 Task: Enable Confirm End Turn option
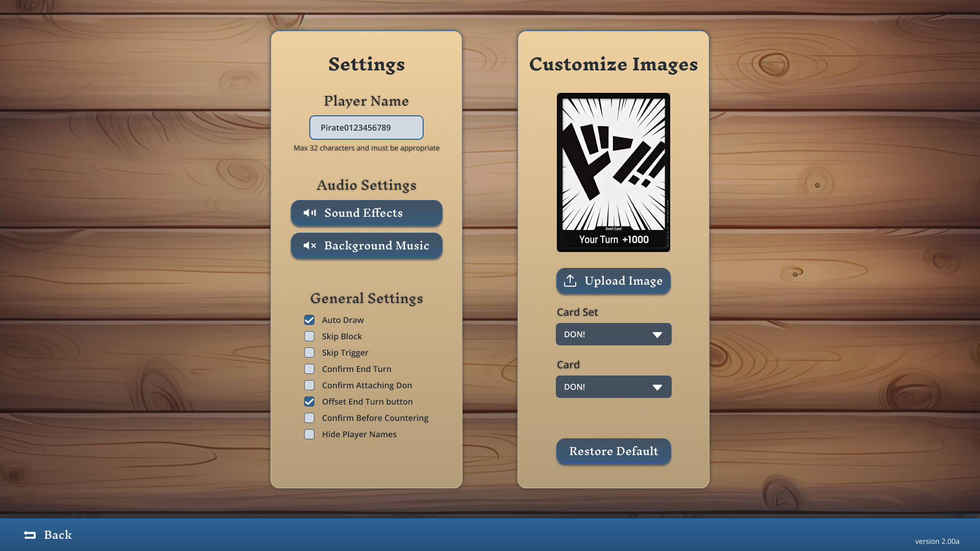[309, 369]
